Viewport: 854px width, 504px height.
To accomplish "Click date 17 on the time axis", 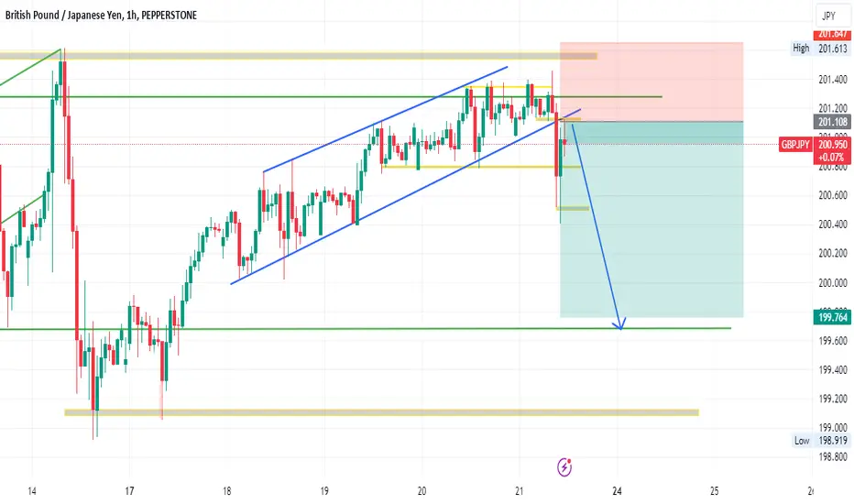I will pos(129,491).
